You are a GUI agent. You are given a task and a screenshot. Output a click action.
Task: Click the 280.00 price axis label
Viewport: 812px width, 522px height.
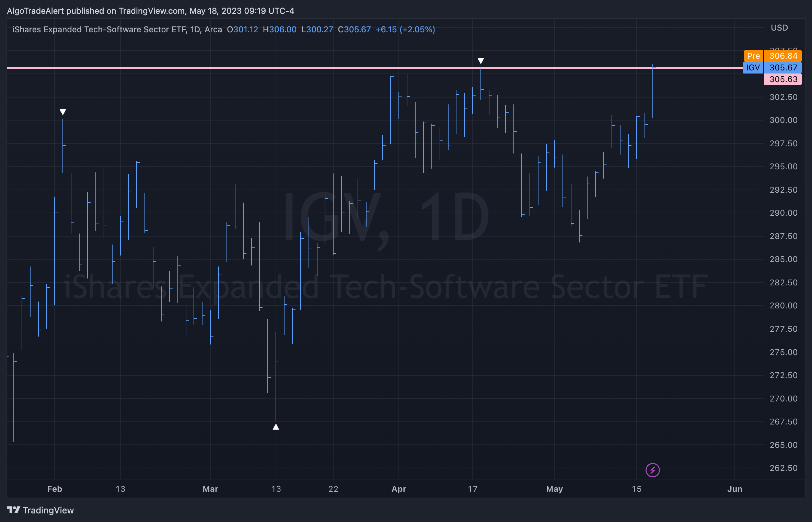point(784,305)
